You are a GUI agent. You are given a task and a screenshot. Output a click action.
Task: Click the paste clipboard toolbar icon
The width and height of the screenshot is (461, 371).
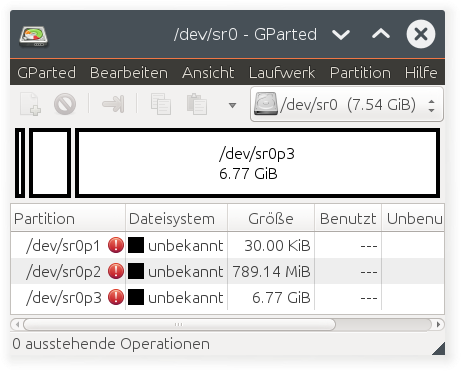197,104
